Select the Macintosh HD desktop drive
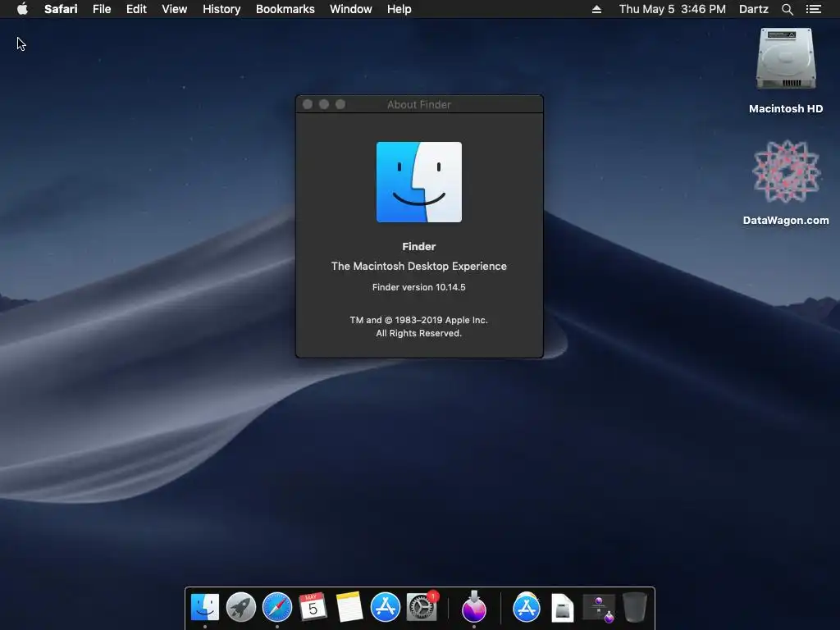The height and width of the screenshot is (630, 840). (x=786, y=59)
